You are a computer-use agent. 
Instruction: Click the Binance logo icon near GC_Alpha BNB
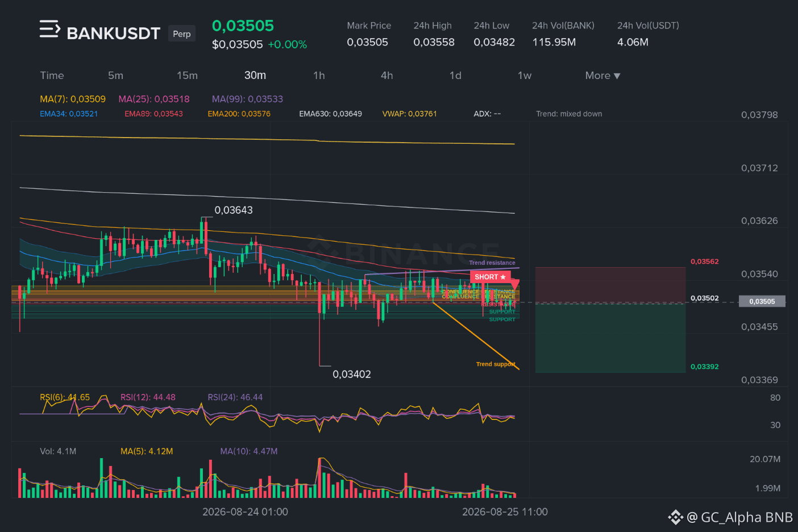point(675,517)
